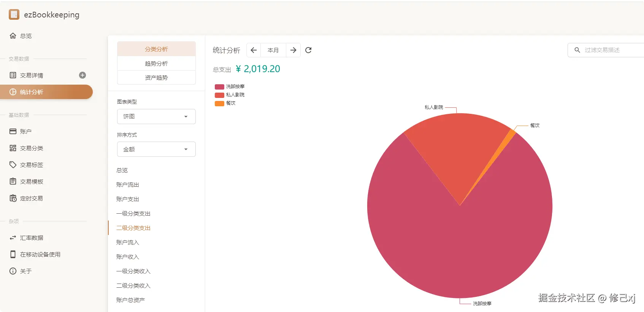The image size is (644, 312).
Task: Select 总览 in the analysis type list
Action: [156, 170]
